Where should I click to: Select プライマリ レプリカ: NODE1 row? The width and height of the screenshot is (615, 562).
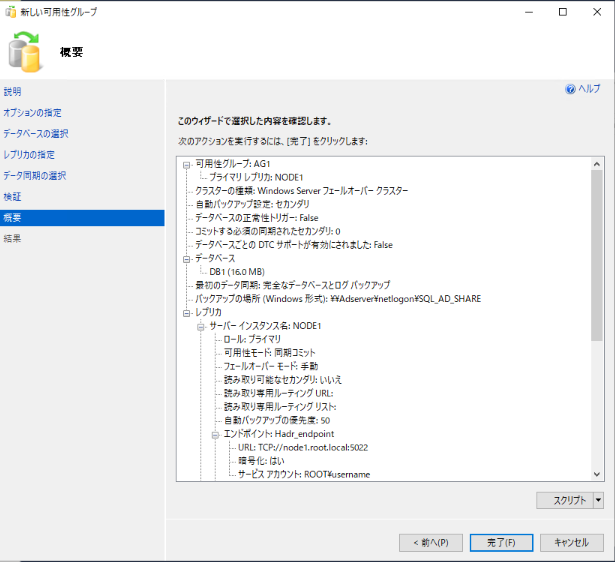256,178
